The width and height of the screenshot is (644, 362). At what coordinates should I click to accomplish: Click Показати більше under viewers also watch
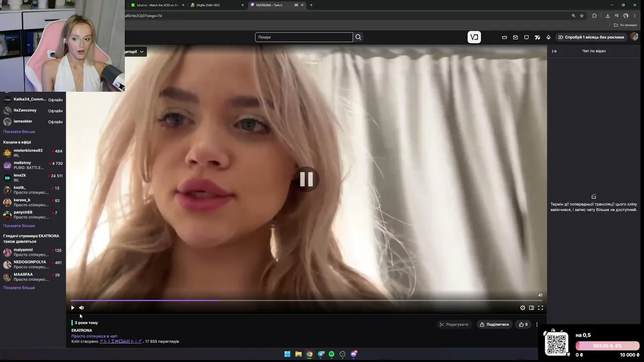coord(19,288)
